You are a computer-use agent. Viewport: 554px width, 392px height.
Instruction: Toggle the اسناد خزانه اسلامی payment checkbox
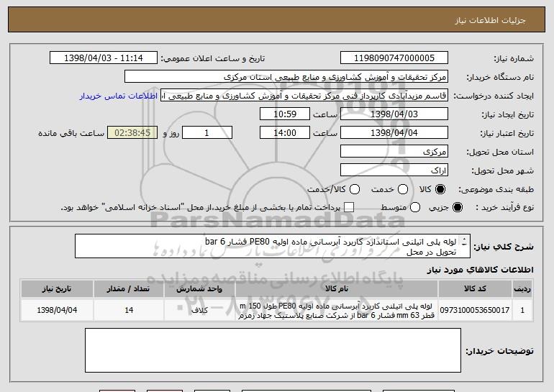(x=349, y=208)
